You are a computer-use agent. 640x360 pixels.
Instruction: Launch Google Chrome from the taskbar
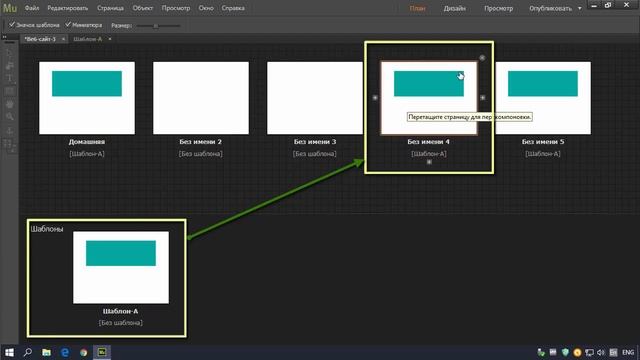pyautogui.click(x=84, y=352)
